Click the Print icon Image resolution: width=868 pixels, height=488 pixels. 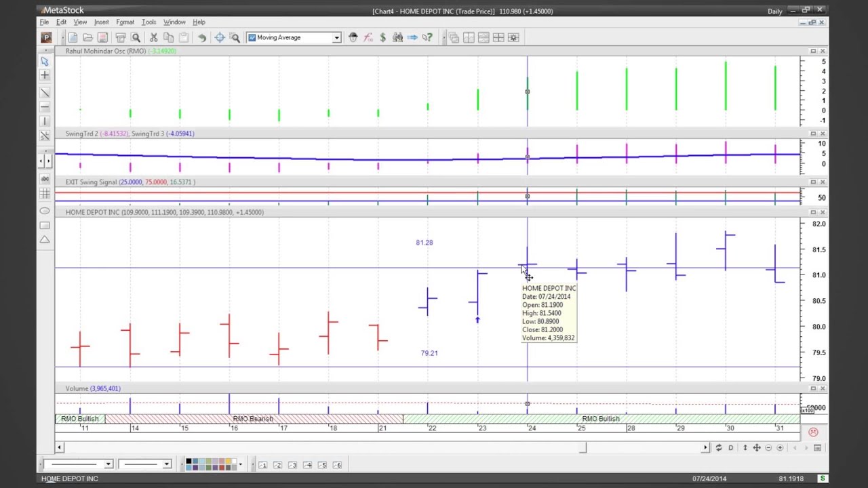[x=121, y=37]
